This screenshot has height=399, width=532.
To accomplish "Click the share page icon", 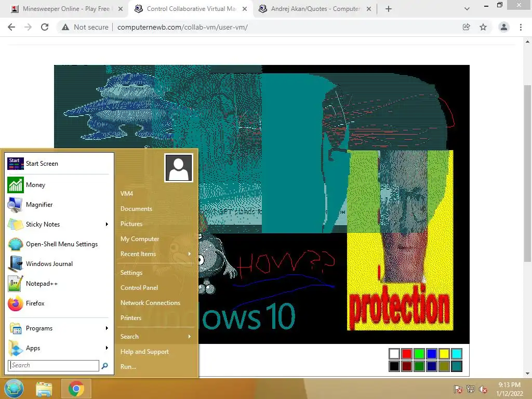I will point(467,27).
